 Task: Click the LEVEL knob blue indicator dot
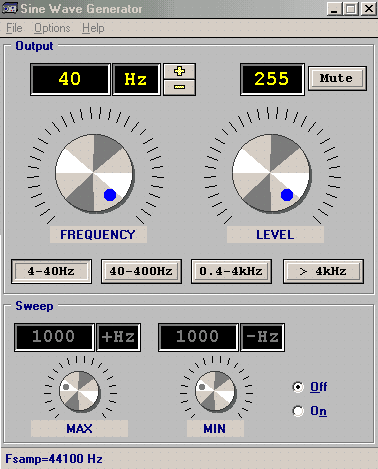tap(287, 195)
